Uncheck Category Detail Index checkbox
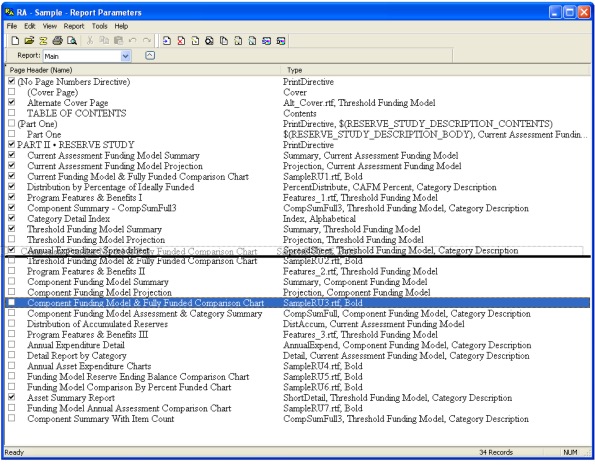The width and height of the screenshot is (595, 469). (x=11, y=218)
